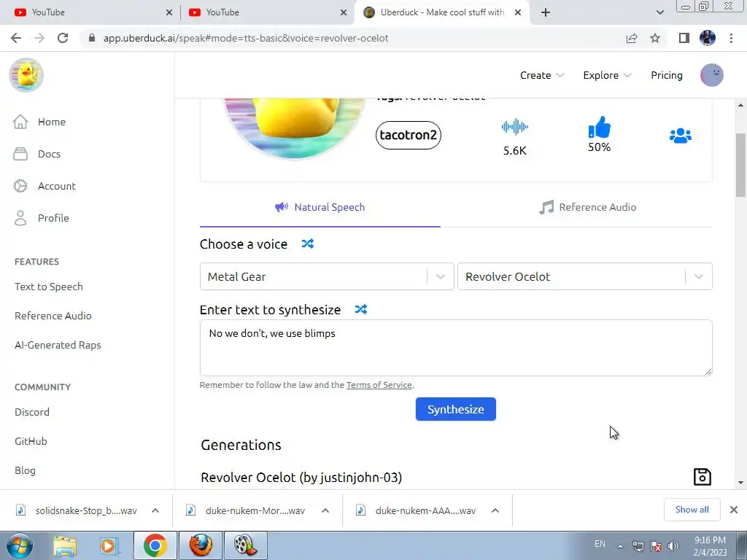Expand the Create menu
The height and width of the screenshot is (560, 747).
click(x=542, y=75)
